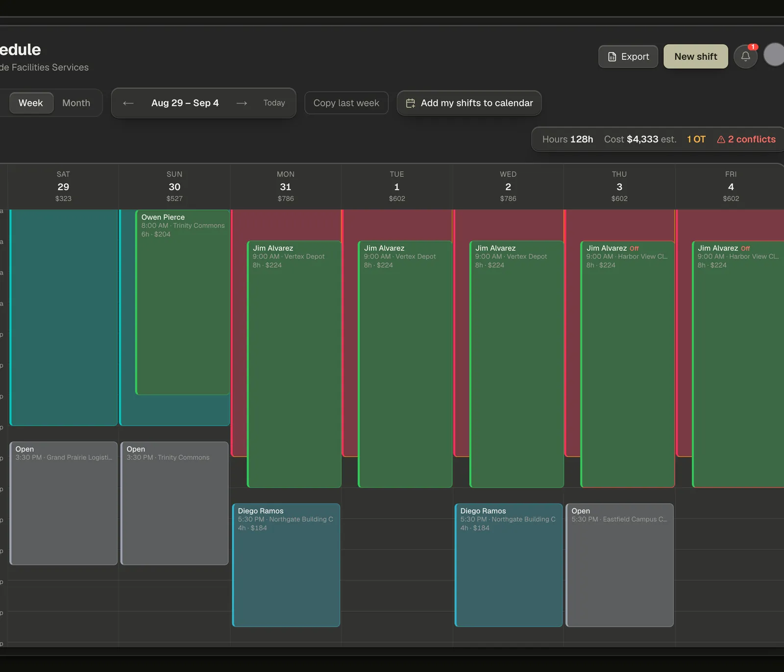Image resolution: width=784 pixels, height=672 pixels.
Task: Select Friday 4 column header
Action: coord(731,187)
